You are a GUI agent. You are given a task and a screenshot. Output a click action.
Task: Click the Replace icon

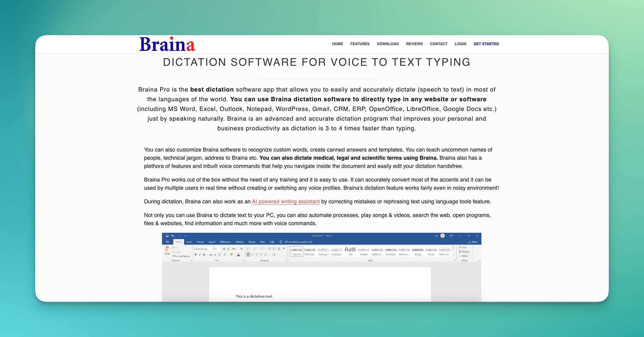click(x=464, y=252)
